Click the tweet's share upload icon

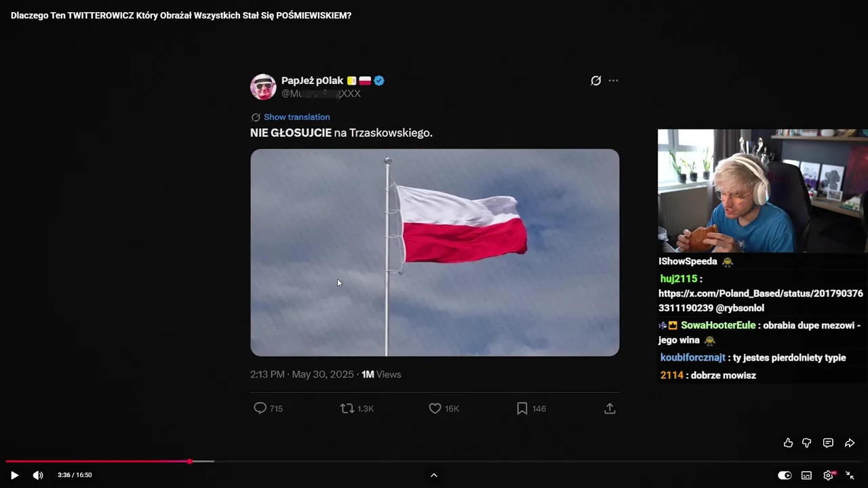[610, 409]
